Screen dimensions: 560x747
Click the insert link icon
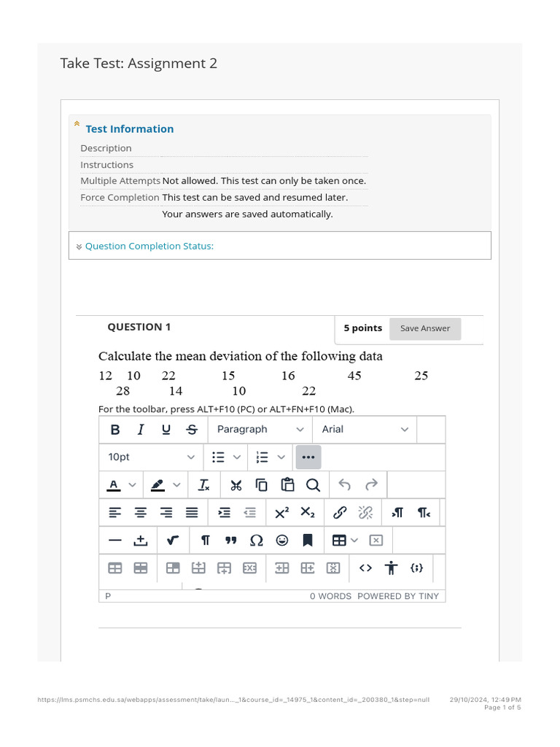[x=340, y=513]
